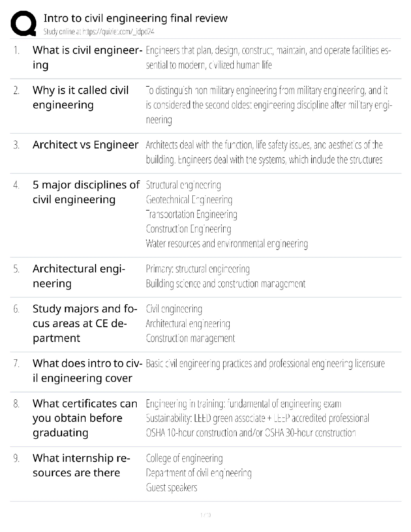This screenshot has width=411, height=532.
Task: Select the 'Architectural engineering' term
Action: pos(79,276)
